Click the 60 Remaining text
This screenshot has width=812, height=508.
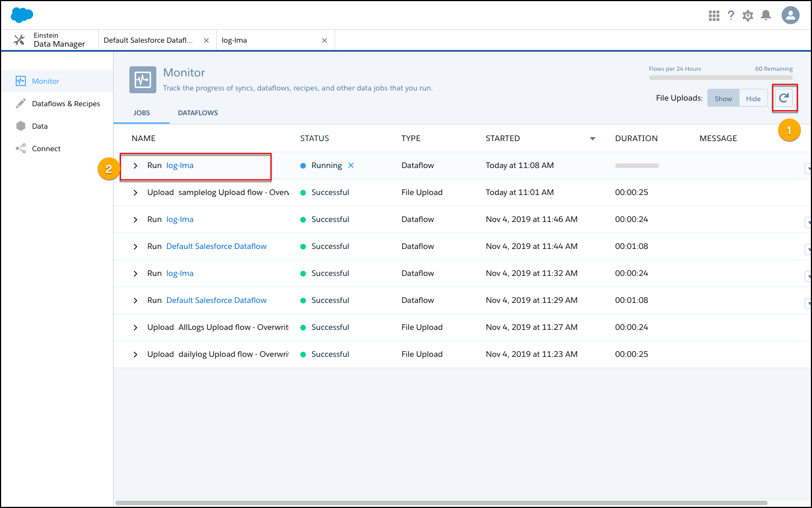coord(774,69)
